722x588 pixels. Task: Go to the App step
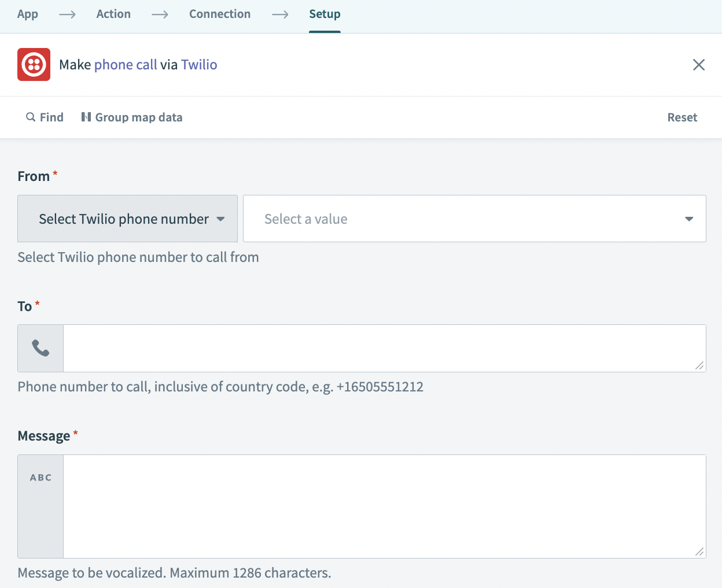pos(28,14)
